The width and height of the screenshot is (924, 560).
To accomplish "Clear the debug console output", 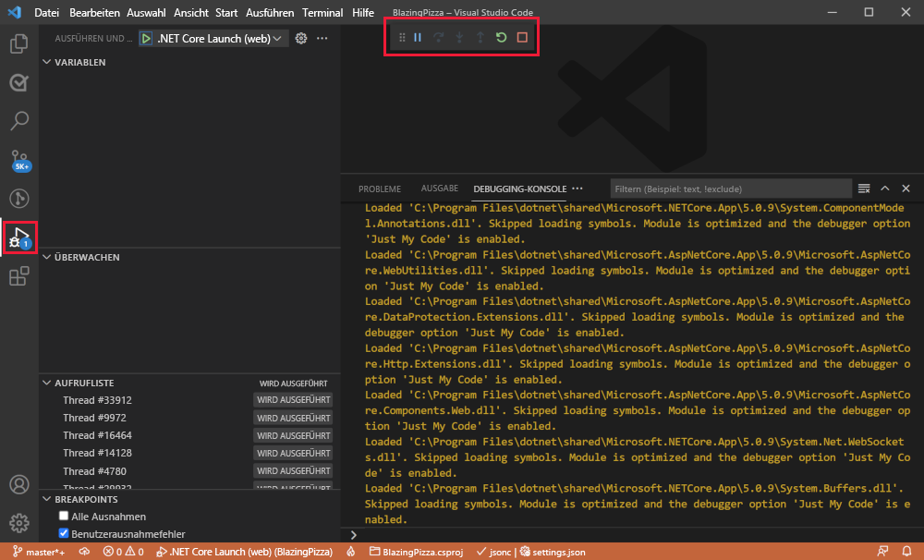I will coord(864,188).
